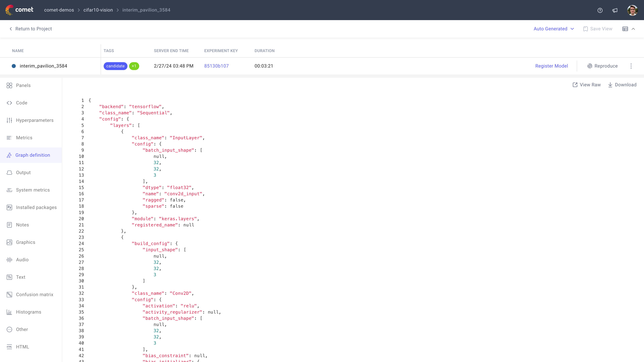Select the Graph definition sidebar icon
Viewport: 644px width, 362px height.
[9, 155]
